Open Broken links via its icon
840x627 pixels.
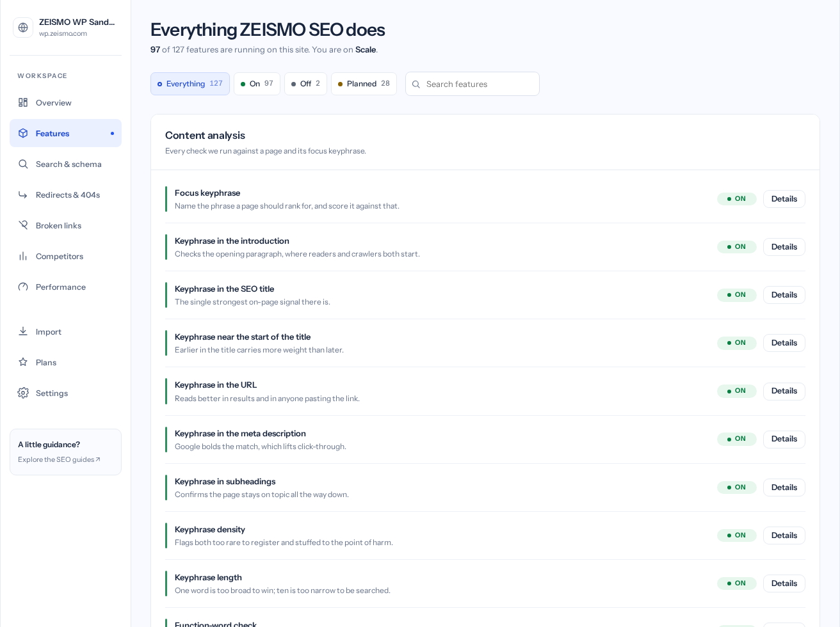click(23, 225)
